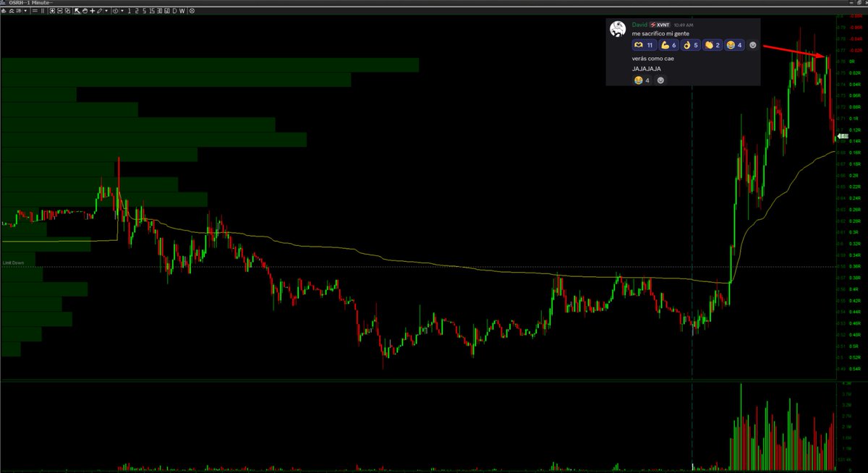
Task: Click the third grid layout icon
Action: coord(67,11)
